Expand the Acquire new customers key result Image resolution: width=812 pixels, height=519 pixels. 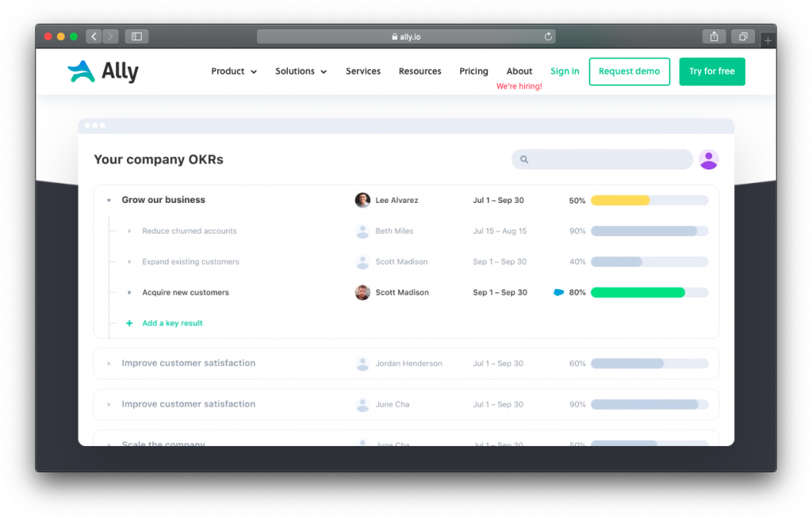(129, 292)
